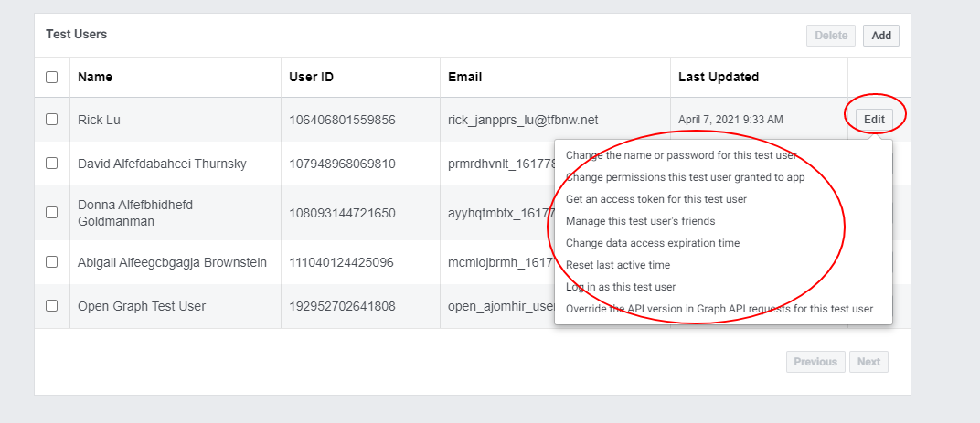Image resolution: width=980 pixels, height=423 pixels.
Task: Select 'Change data access expiration time'
Action: click(x=653, y=243)
